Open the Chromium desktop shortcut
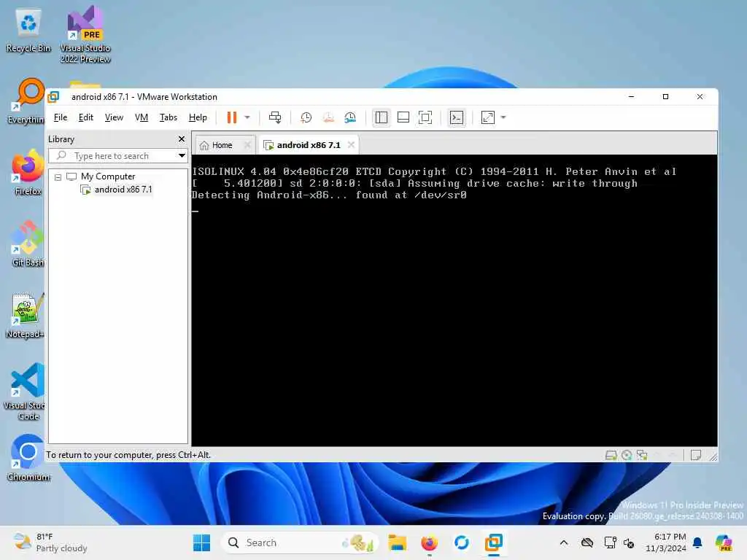 28,458
